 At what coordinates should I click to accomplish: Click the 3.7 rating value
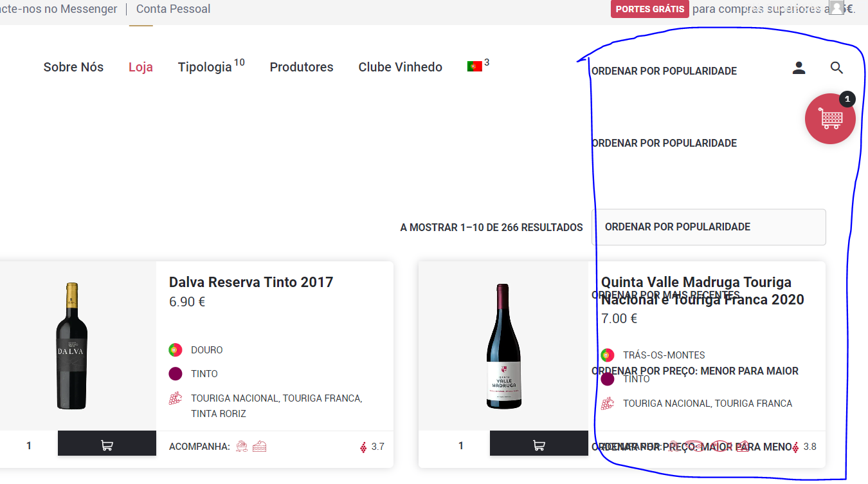pyautogui.click(x=378, y=447)
